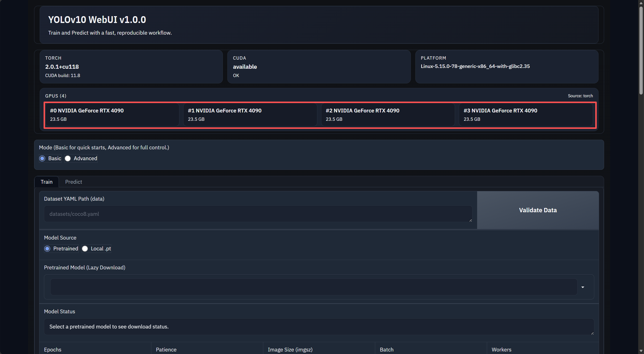Click the Model Status label
Viewport: 644px width, 354px height.
59,312
